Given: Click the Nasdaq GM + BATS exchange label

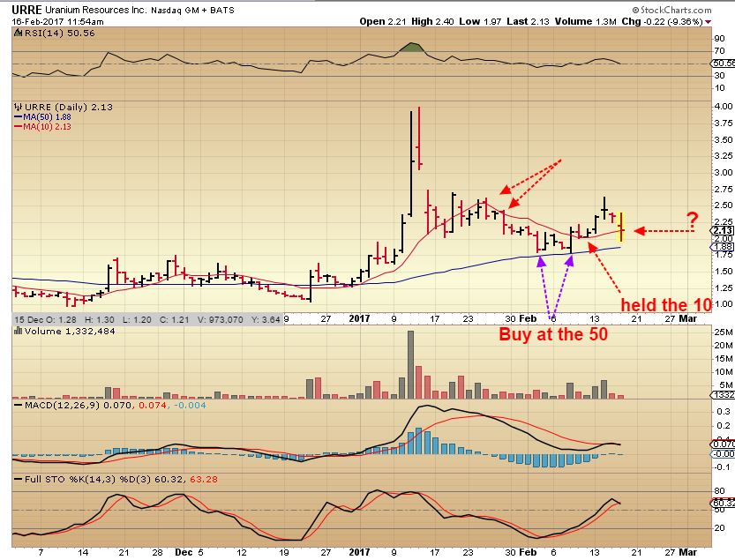Looking at the screenshot, I should pyautogui.click(x=192, y=10).
